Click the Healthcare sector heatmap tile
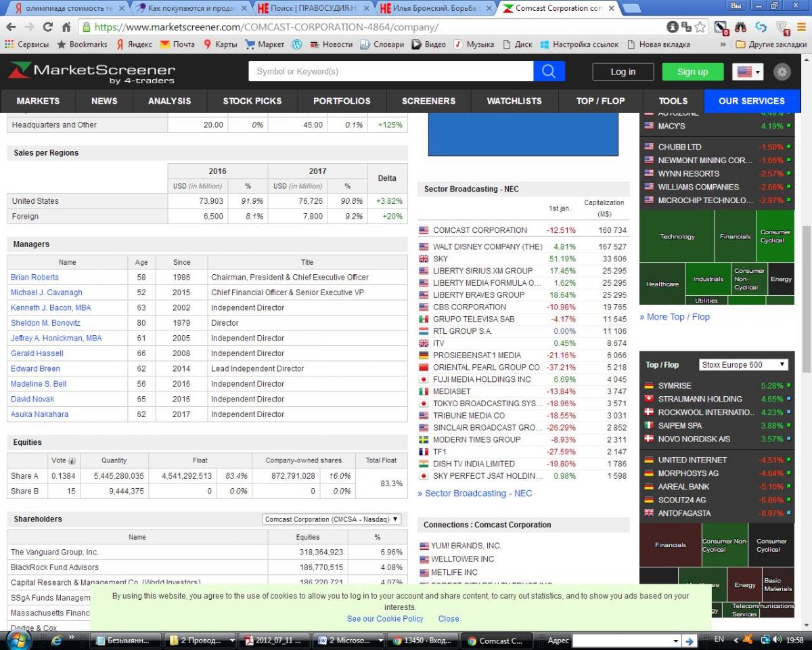812x650 pixels. click(662, 284)
